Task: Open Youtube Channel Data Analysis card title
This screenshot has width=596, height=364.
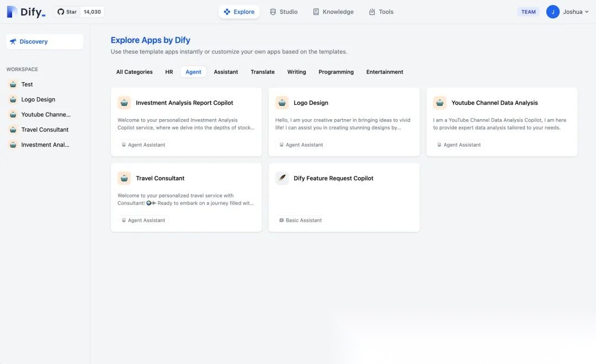Action: pos(494,103)
